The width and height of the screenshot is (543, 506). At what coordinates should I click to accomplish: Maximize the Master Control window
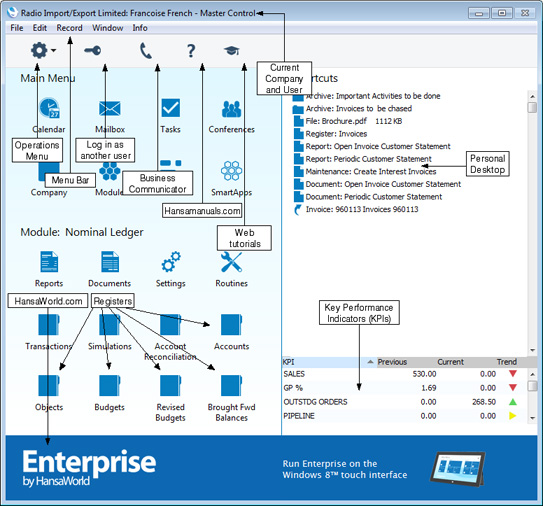click(502, 13)
